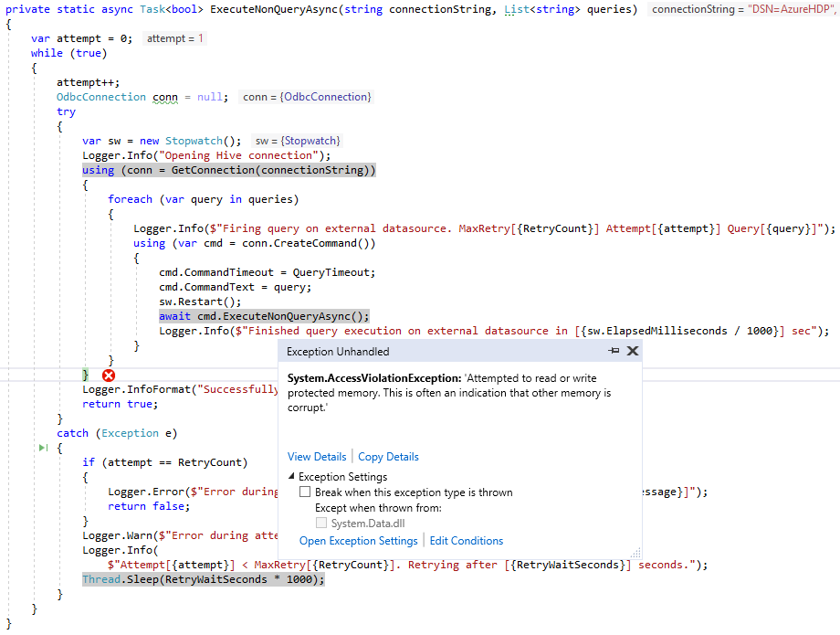The width and height of the screenshot is (840, 635).
Task: Close the Exception Unhandled popup
Action: tap(633, 351)
